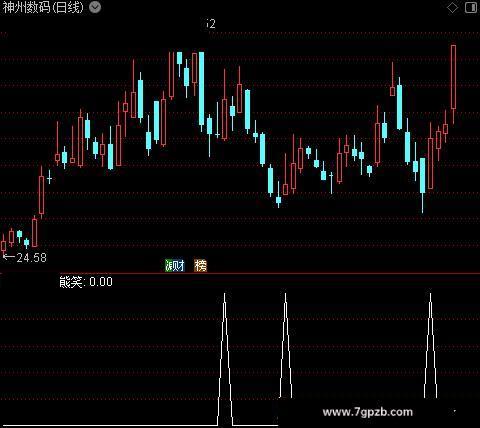
Task: Click the blue 财 marker icon
Action: coord(179,266)
